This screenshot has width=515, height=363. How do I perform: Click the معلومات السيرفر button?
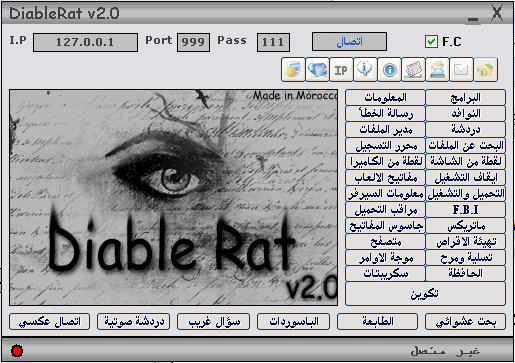tap(385, 193)
